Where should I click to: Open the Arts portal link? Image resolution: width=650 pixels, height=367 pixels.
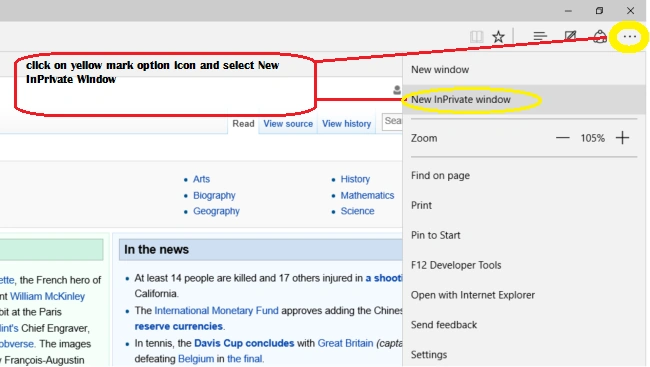click(201, 179)
